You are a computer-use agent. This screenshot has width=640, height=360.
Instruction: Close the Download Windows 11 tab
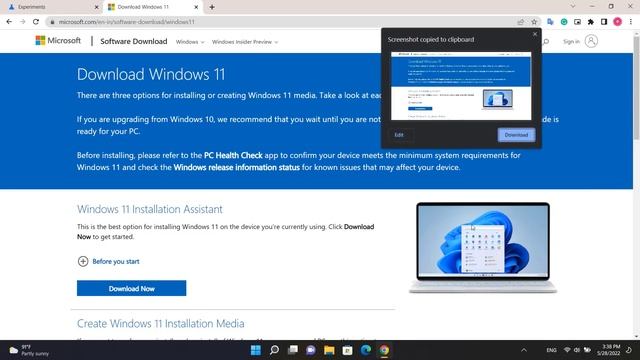point(196,7)
